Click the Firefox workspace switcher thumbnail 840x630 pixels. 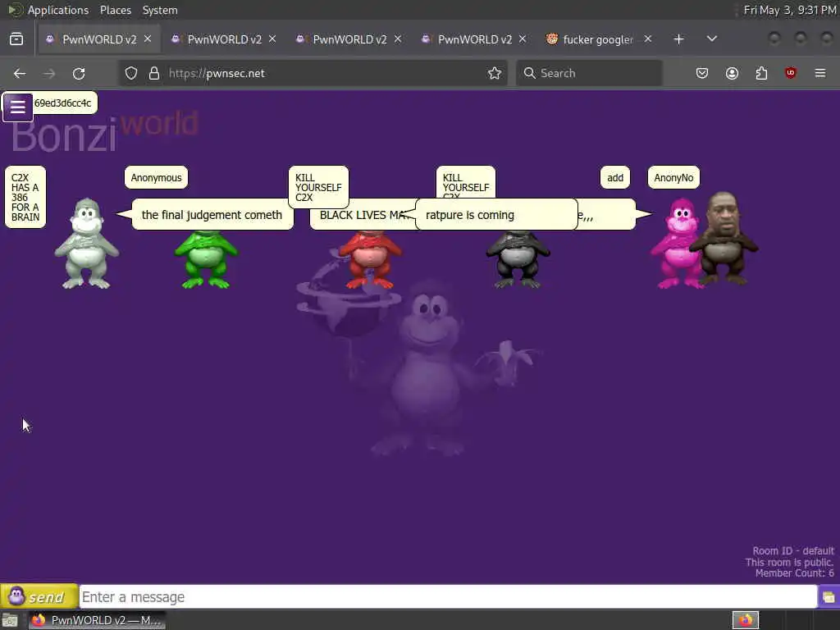pyautogui.click(x=746, y=620)
